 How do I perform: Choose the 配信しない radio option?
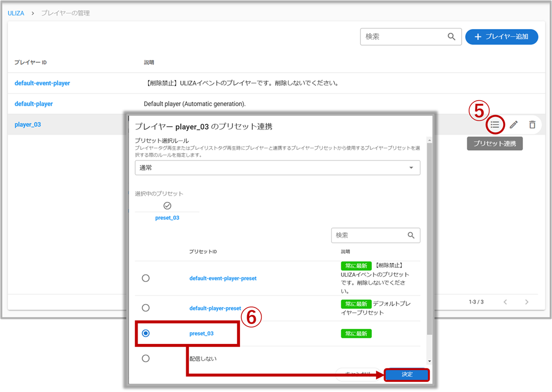146,358
